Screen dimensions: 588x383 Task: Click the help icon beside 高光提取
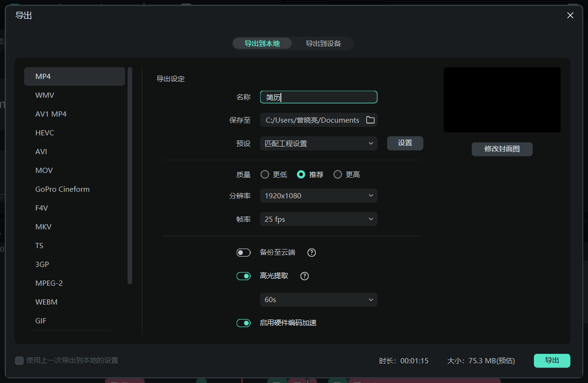click(304, 276)
